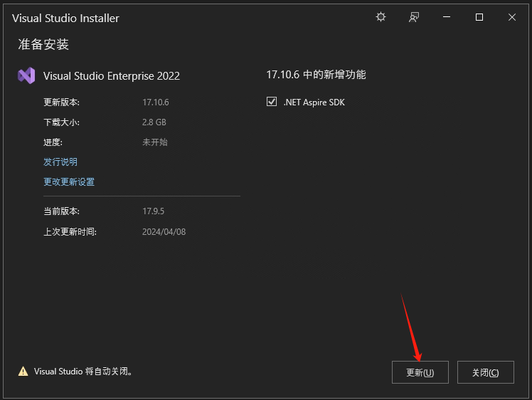Viewport: 532px width, 400px height.
Task: Click the current version value 17.9.5
Action: point(153,211)
